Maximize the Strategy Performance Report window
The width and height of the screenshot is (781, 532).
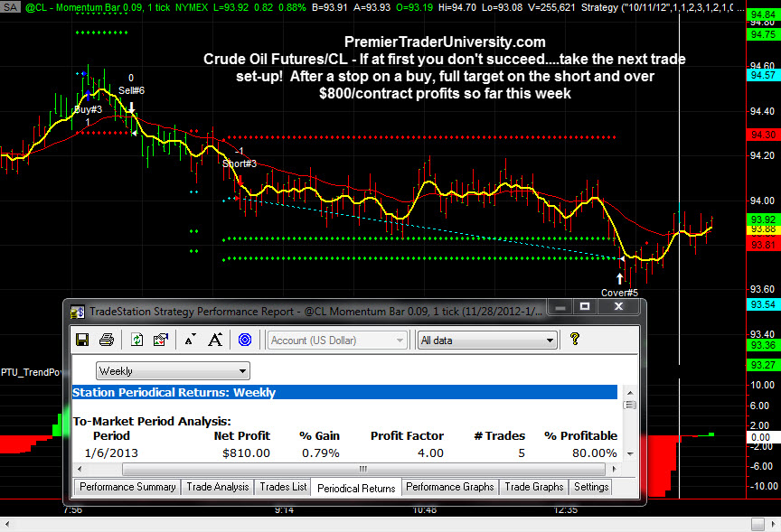[585, 307]
